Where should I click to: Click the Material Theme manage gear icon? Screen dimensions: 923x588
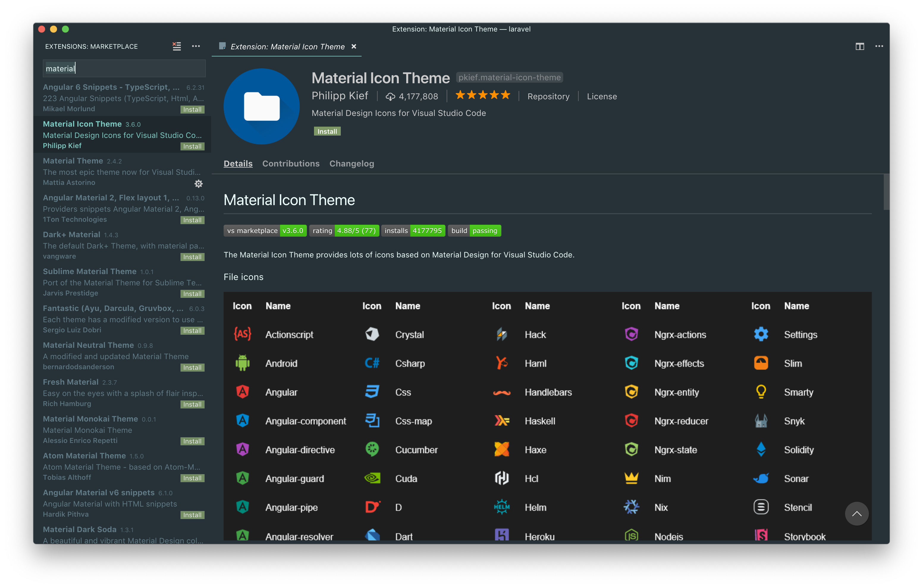[198, 184]
